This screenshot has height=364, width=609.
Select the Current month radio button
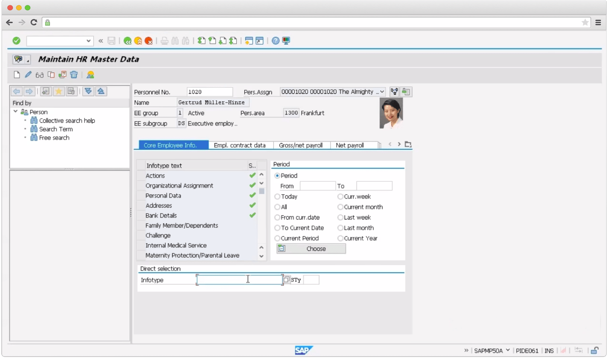coord(340,207)
